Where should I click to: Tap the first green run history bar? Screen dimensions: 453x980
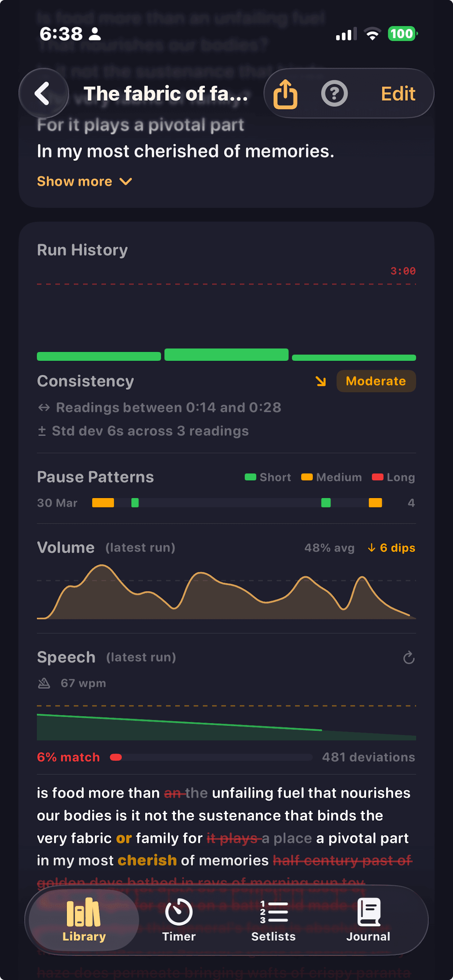pos(98,357)
